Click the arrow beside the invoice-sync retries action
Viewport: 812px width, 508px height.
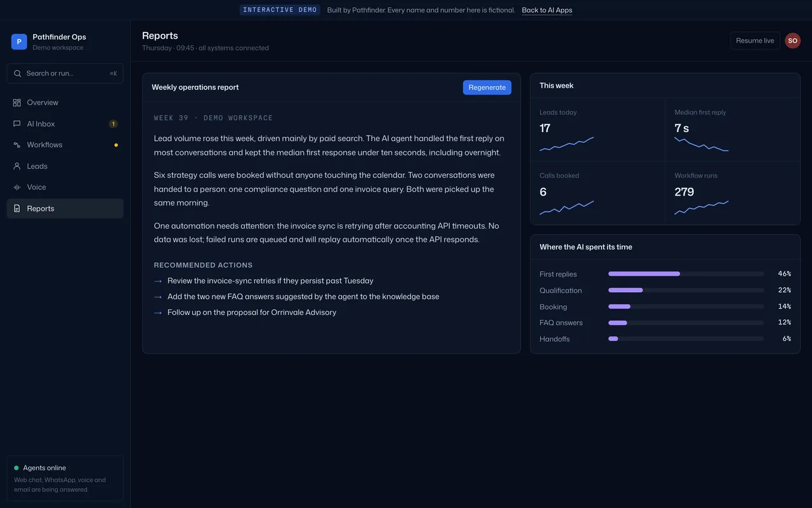click(158, 281)
